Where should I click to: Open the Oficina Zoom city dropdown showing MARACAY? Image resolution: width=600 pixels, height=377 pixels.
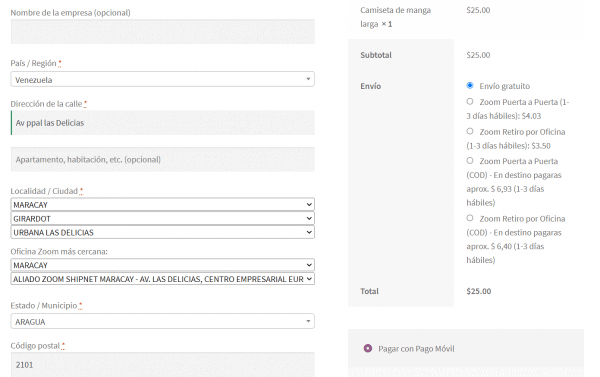163,265
